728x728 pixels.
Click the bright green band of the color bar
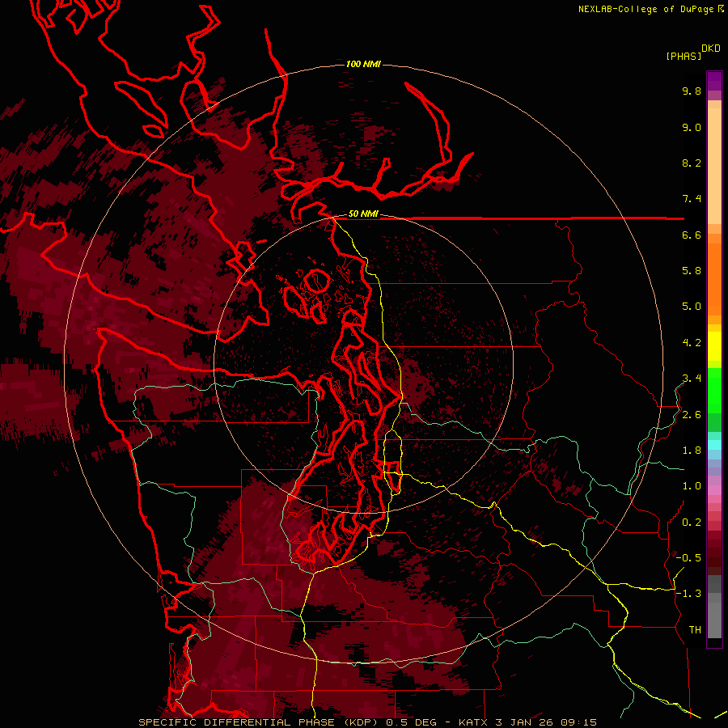(x=714, y=391)
